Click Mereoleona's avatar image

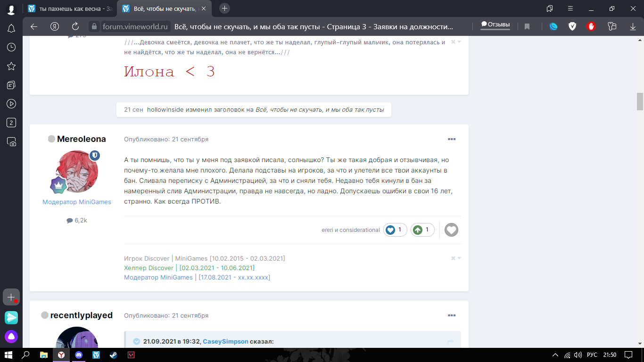coord(77,172)
